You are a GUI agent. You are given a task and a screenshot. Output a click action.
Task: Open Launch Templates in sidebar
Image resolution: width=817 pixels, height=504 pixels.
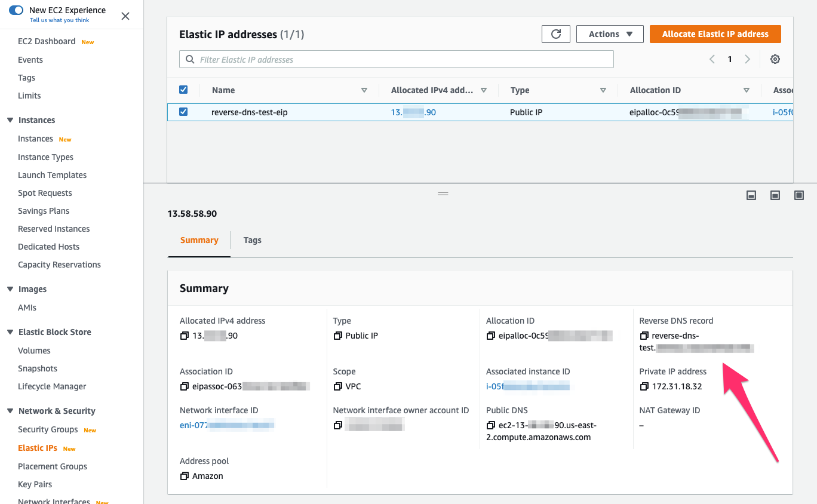[x=52, y=175]
